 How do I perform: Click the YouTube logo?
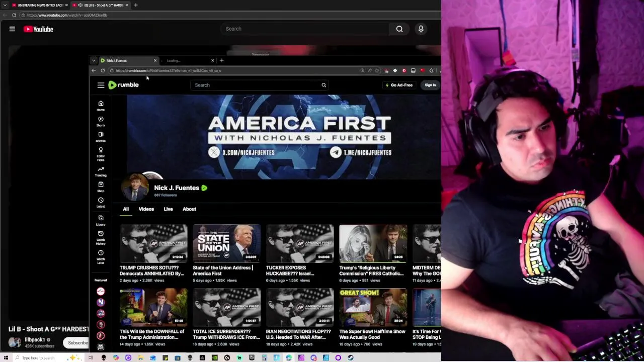(x=38, y=29)
